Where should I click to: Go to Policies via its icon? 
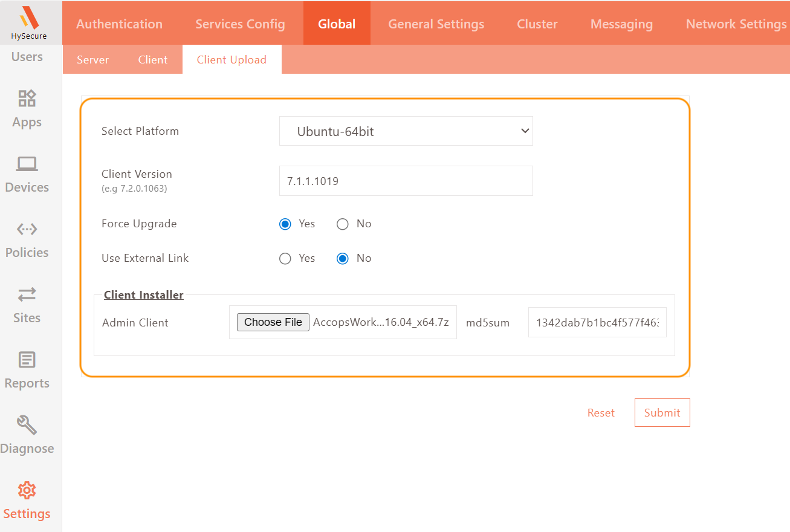pos(27,229)
